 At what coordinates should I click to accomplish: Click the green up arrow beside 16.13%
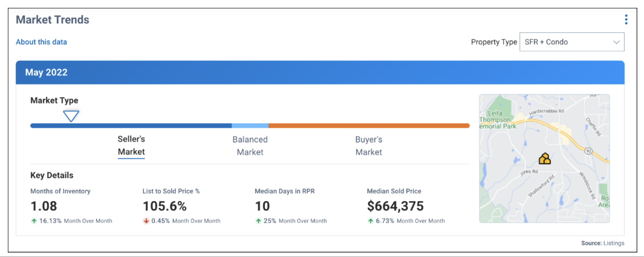pyautogui.click(x=33, y=221)
